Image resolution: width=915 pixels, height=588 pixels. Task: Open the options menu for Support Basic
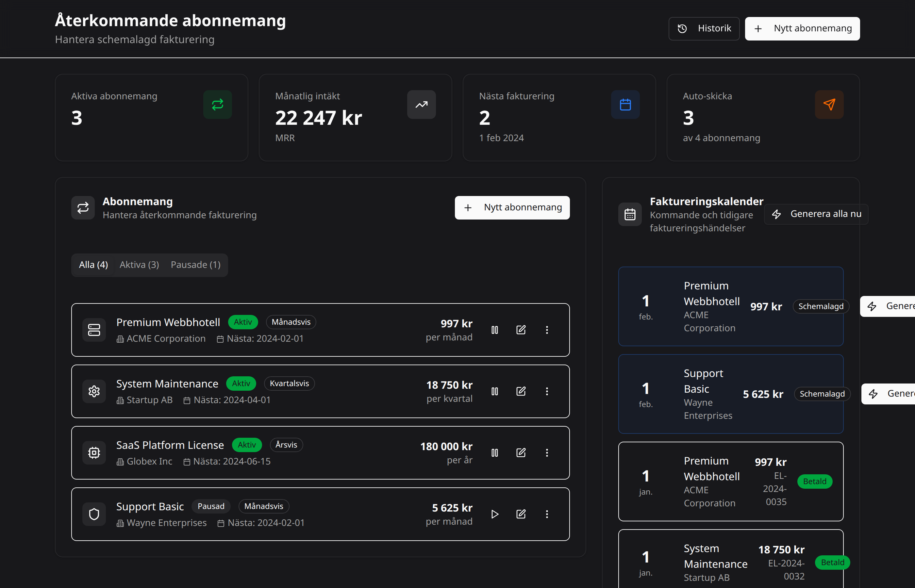pyautogui.click(x=547, y=514)
